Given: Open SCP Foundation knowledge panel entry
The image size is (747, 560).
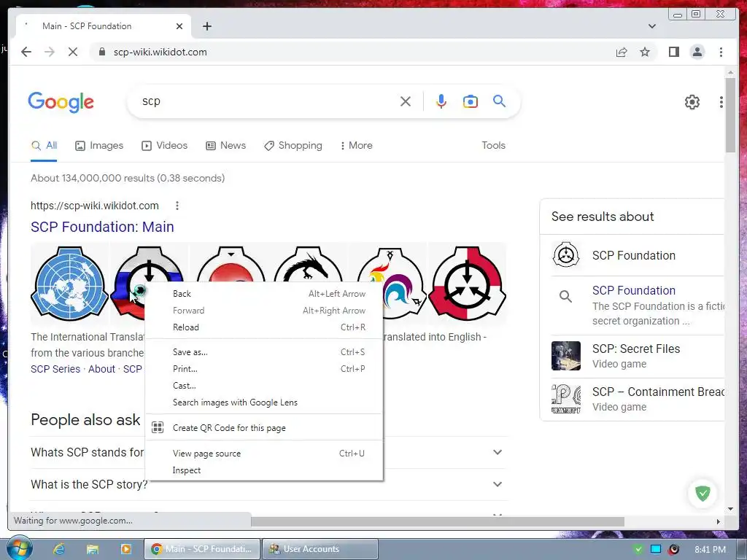Looking at the screenshot, I should (638, 255).
